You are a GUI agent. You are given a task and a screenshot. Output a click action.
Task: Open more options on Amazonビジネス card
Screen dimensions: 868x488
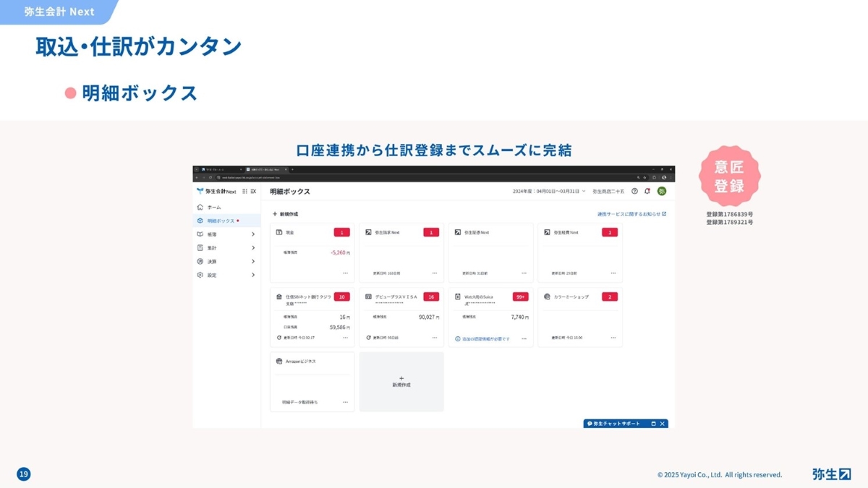click(x=345, y=402)
